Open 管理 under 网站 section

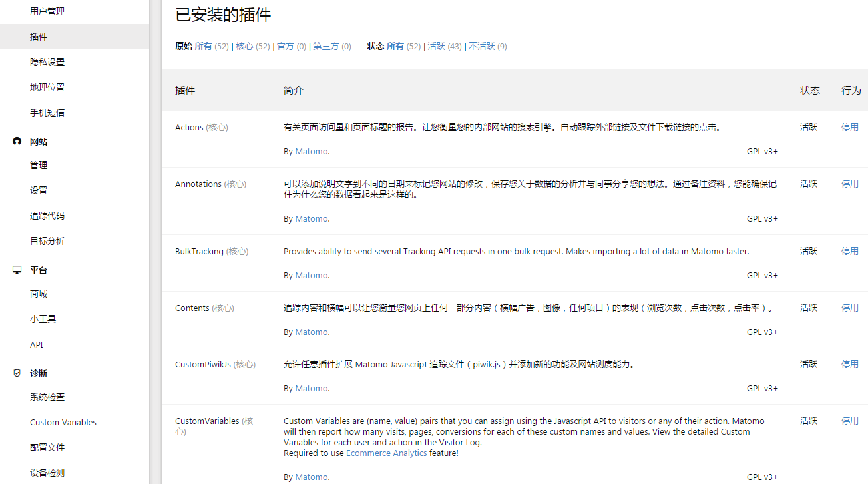tap(39, 165)
